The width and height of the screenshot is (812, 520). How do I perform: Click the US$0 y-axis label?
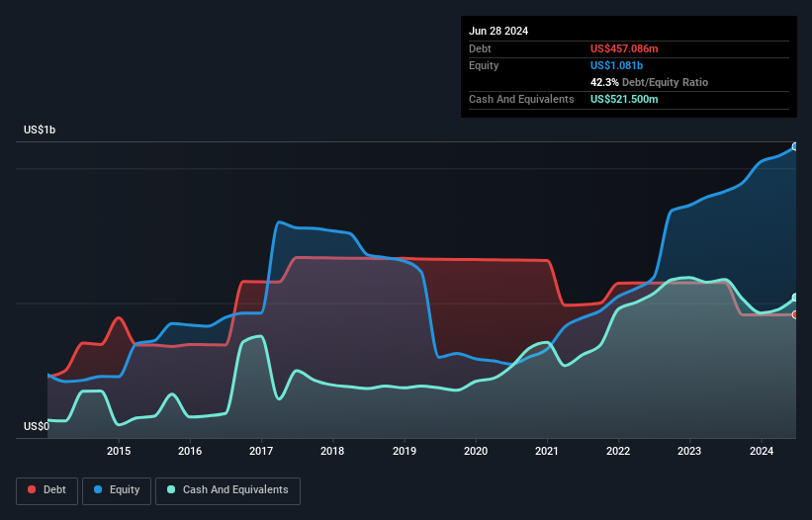[37, 426]
